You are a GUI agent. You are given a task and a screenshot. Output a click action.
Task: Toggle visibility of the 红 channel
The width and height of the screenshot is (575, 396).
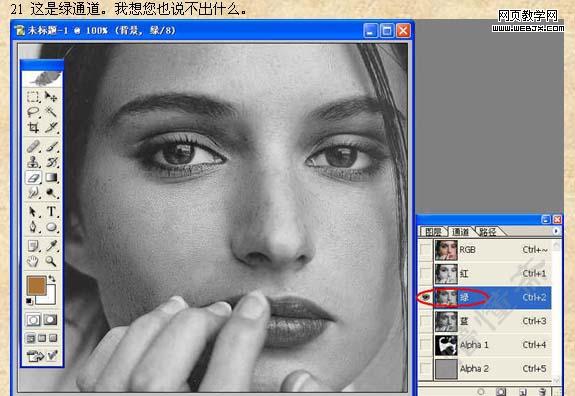click(425, 274)
